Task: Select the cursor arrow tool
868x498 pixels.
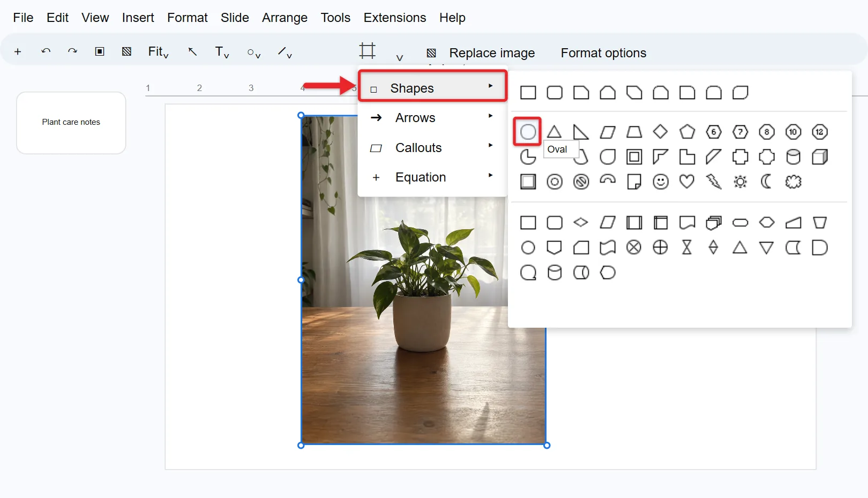Action: click(x=192, y=51)
